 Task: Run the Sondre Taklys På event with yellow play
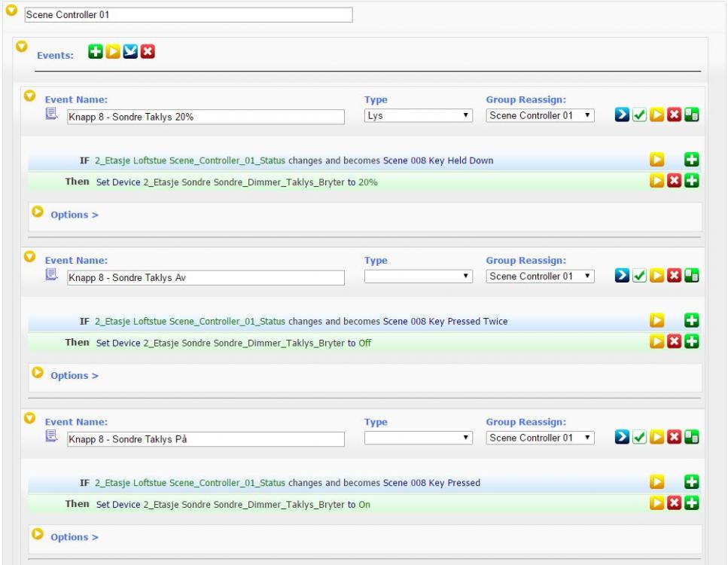[657, 438]
